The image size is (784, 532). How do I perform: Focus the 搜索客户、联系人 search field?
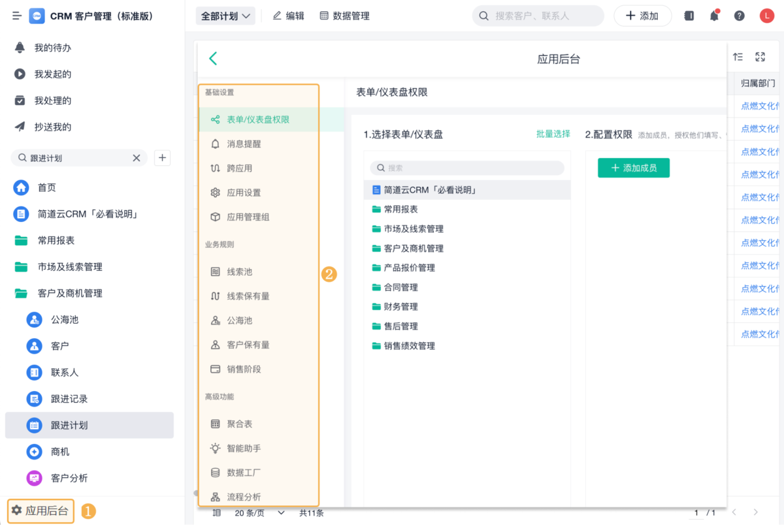pyautogui.click(x=538, y=16)
